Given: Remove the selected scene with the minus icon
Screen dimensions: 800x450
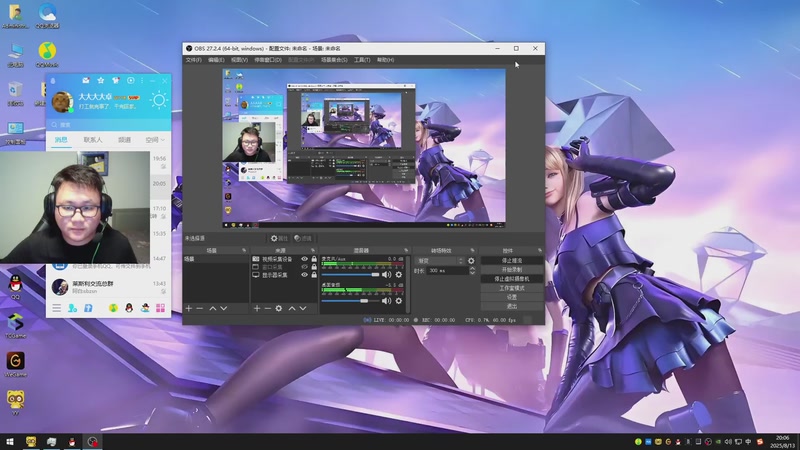Looking at the screenshot, I should coord(199,308).
